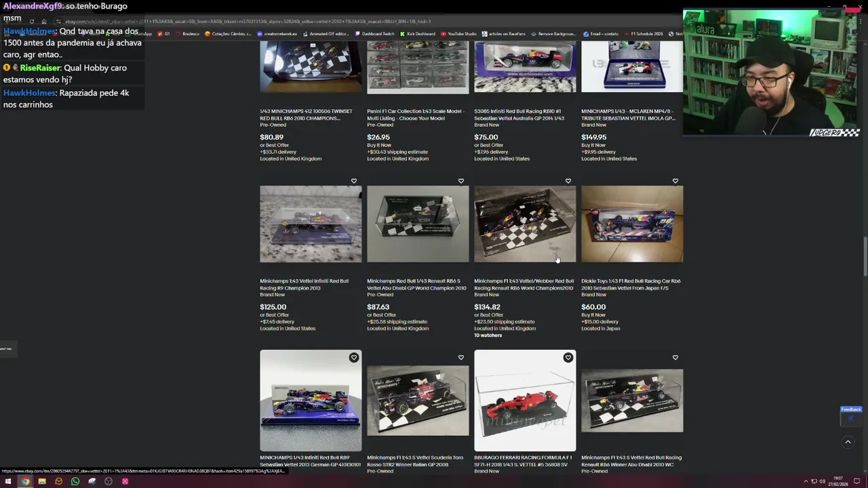The width and height of the screenshot is (868, 488).
Task: Toggle watchlist heart on $134.82 Vettel/Webber listing
Action: 568,181
